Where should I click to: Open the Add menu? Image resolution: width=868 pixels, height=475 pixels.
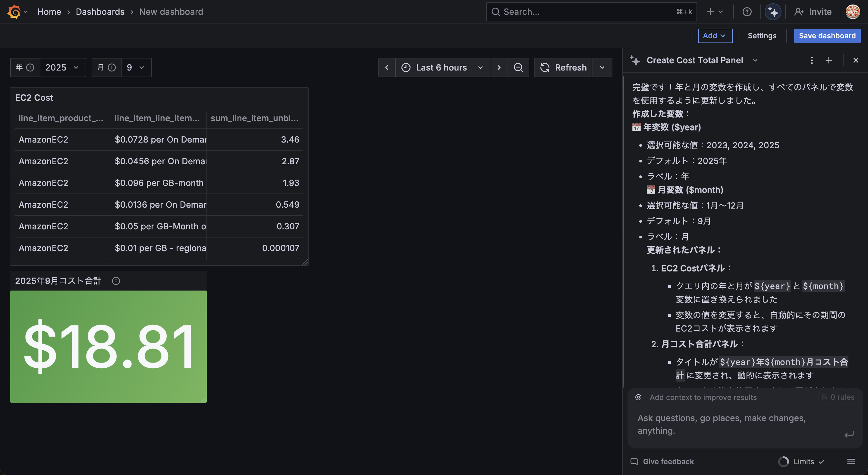point(715,36)
